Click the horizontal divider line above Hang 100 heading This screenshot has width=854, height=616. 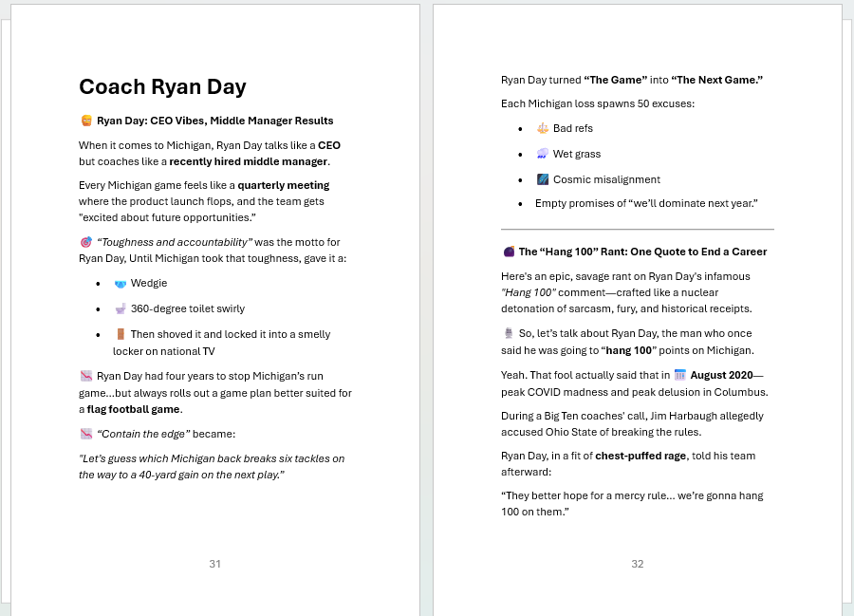point(637,230)
